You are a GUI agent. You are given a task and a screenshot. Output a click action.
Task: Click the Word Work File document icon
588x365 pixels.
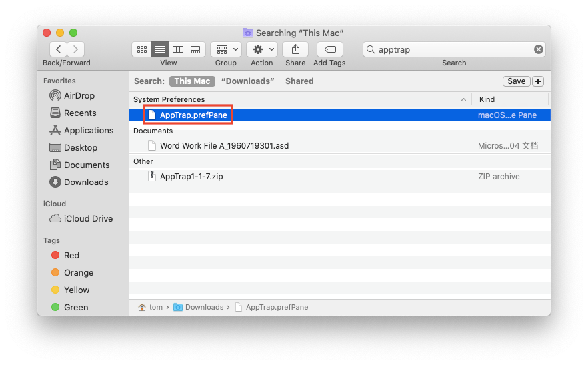coord(152,145)
